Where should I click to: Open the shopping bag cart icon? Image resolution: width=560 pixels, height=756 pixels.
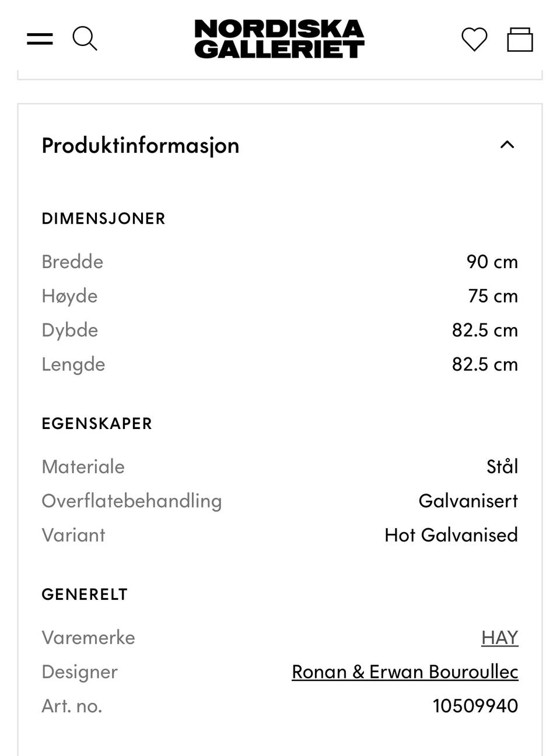click(x=520, y=40)
